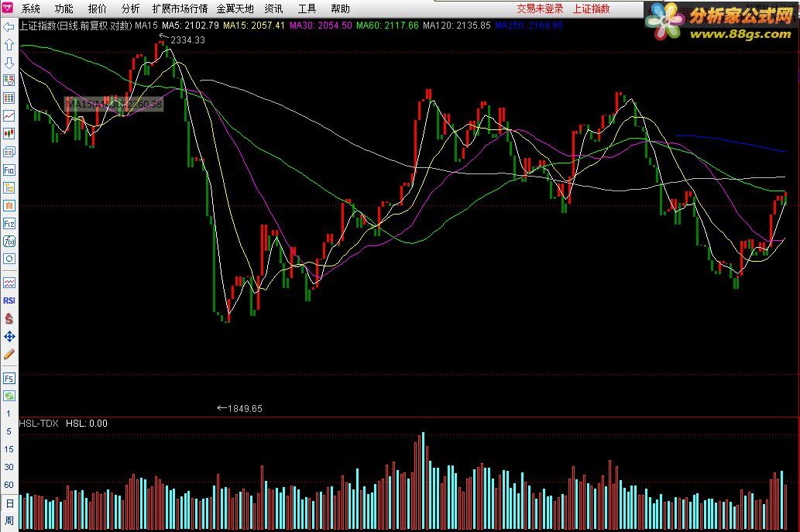Select the blue four-way move icon

pos(9,337)
